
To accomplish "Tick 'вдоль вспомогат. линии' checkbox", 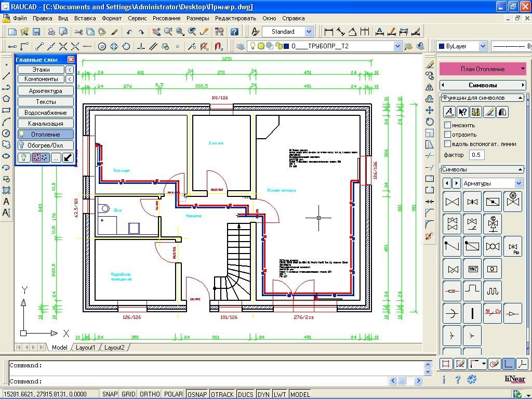I will 447,144.
